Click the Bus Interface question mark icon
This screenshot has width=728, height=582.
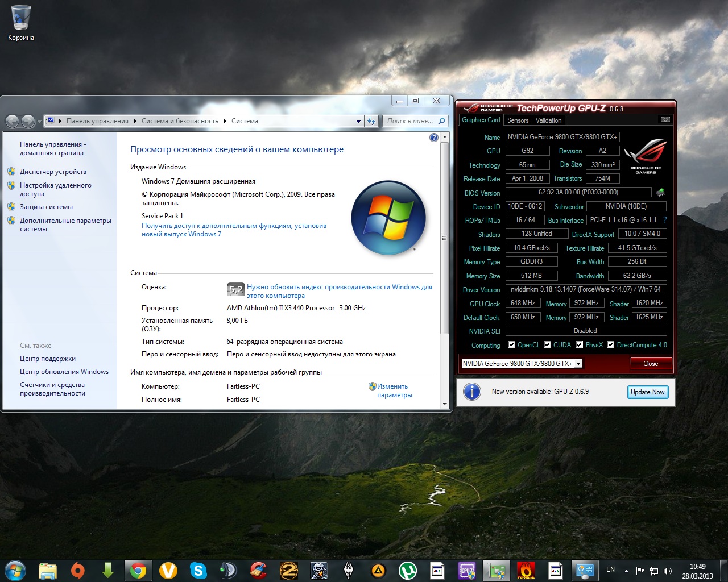665,220
